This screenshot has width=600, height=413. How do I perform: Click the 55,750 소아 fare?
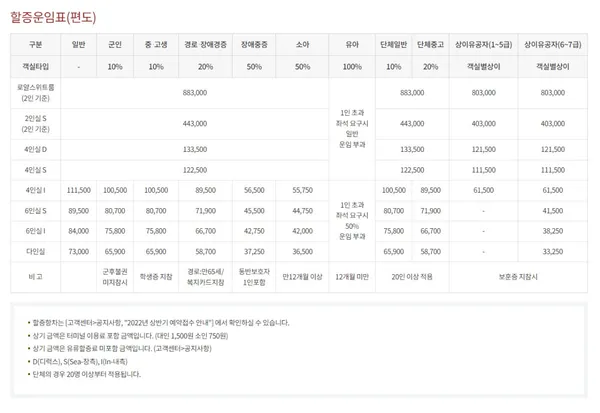302,190
